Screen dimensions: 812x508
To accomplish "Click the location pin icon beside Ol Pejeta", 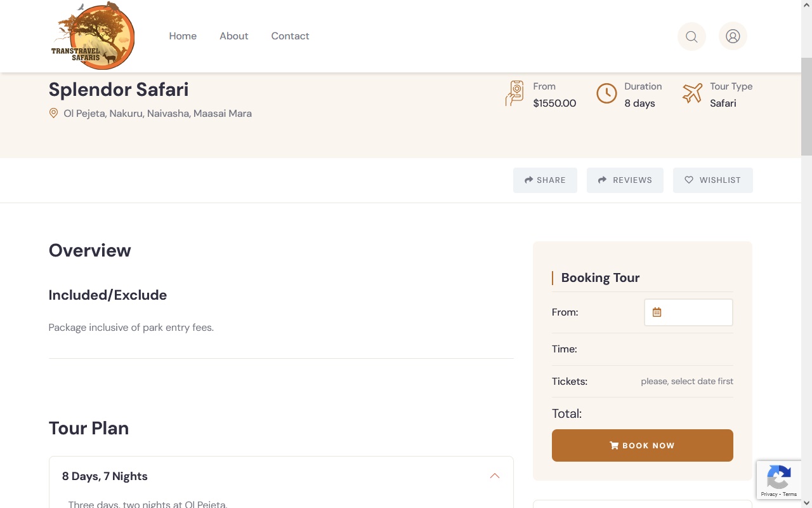I will point(54,113).
